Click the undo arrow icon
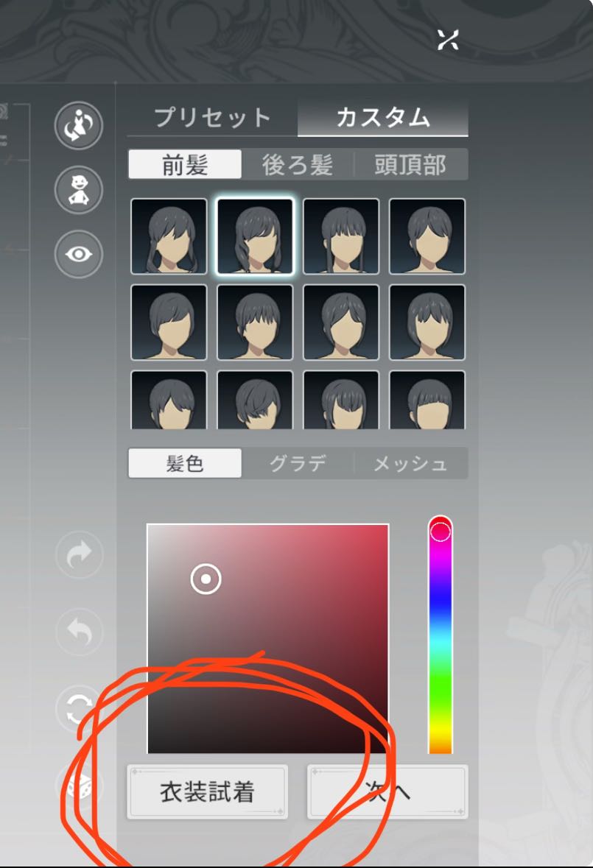 point(79,631)
